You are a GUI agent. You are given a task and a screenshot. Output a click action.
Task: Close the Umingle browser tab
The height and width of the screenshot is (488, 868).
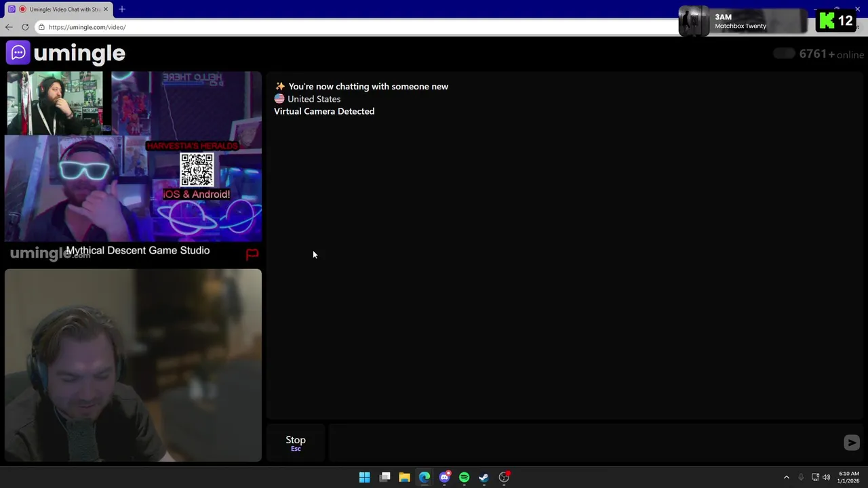[x=105, y=9]
